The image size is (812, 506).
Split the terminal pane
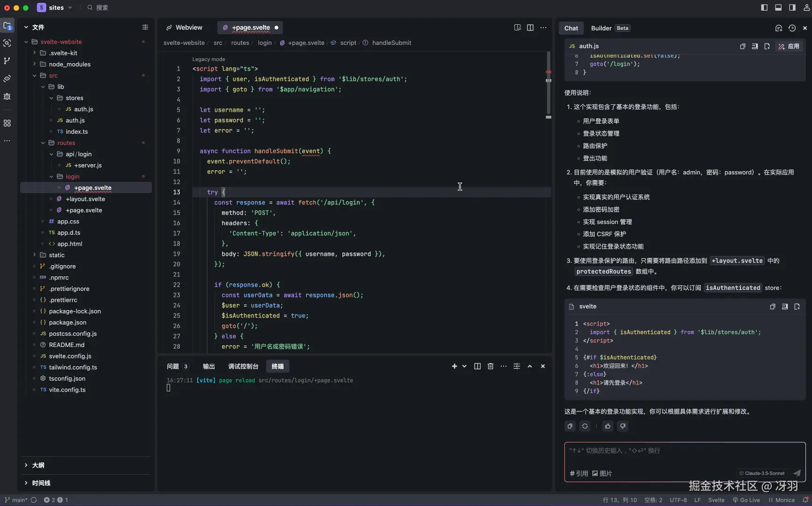point(477,366)
